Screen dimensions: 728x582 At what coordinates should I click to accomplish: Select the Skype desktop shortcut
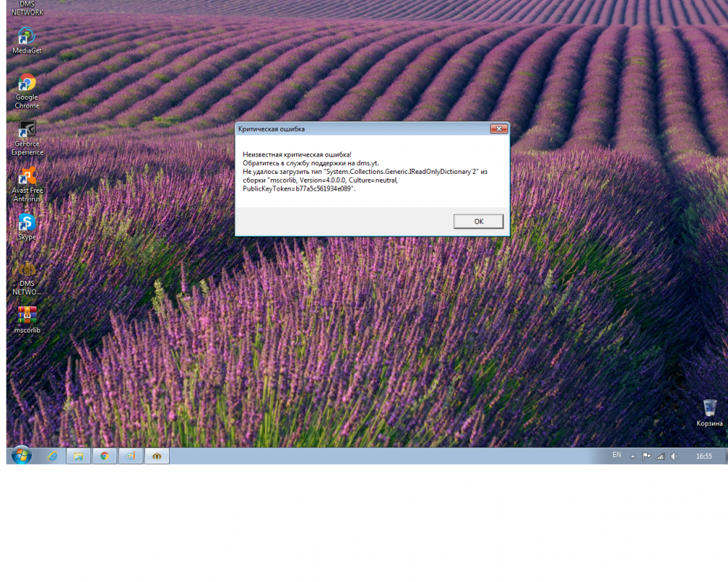pyautogui.click(x=27, y=223)
